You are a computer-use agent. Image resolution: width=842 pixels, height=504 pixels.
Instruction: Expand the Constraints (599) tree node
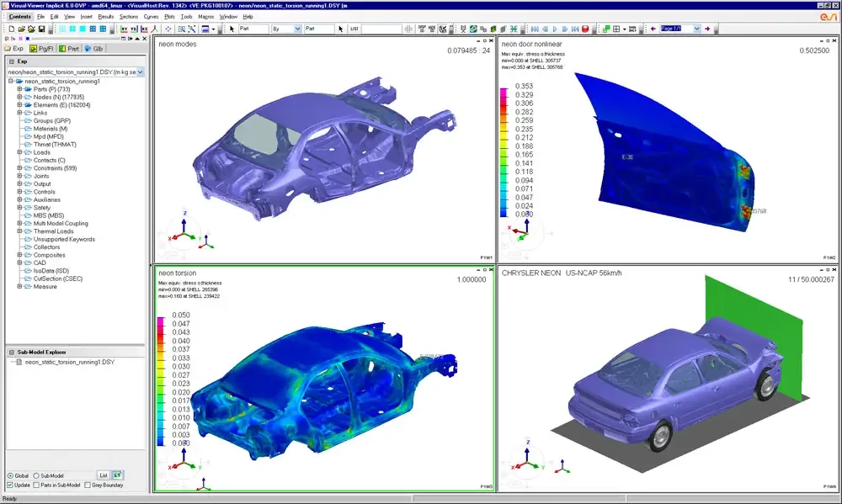[19, 168]
